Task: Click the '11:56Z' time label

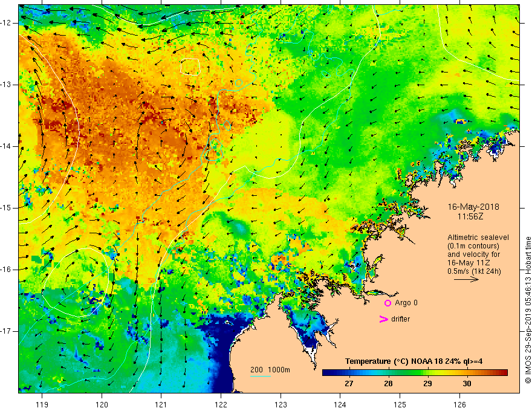Action: tap(470, 216)
